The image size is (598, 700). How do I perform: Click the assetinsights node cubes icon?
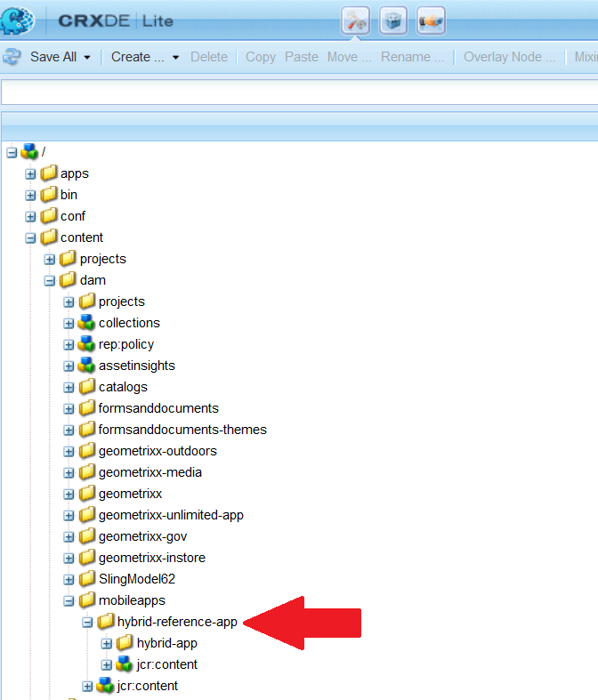click(x=86, y=366)
